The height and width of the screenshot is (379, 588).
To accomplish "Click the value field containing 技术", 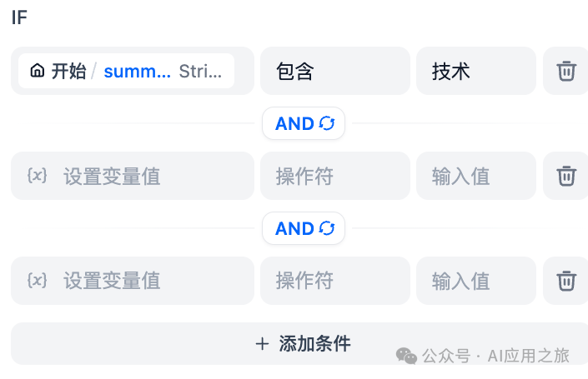I will point(475,72).
